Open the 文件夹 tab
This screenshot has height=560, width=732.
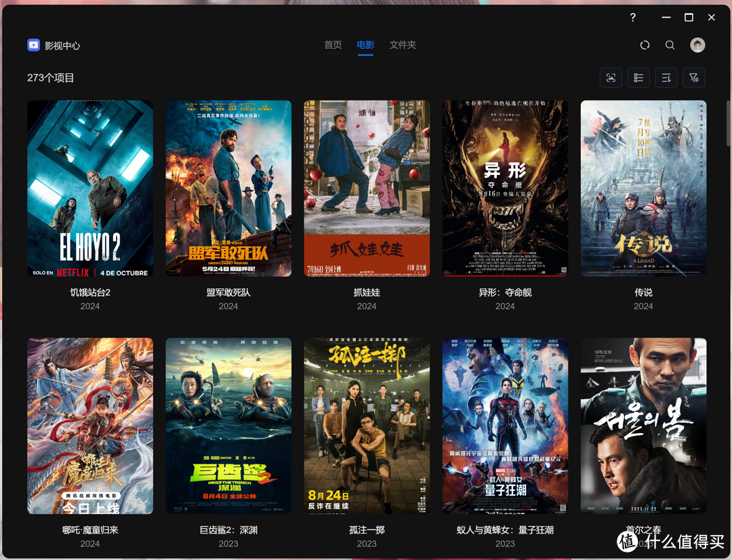click(x=403, y=45)
